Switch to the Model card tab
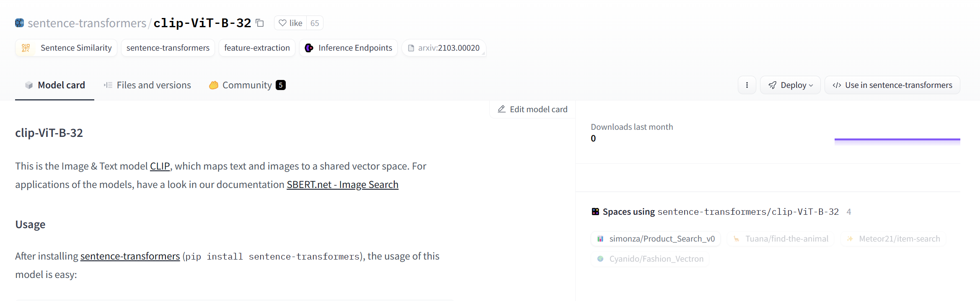 (55, 85)
